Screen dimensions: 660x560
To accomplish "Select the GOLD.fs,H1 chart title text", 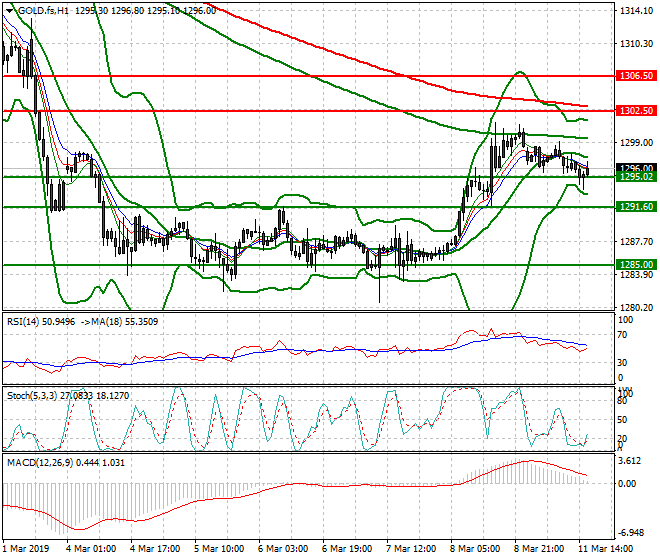I will click(x=43, y=11).
